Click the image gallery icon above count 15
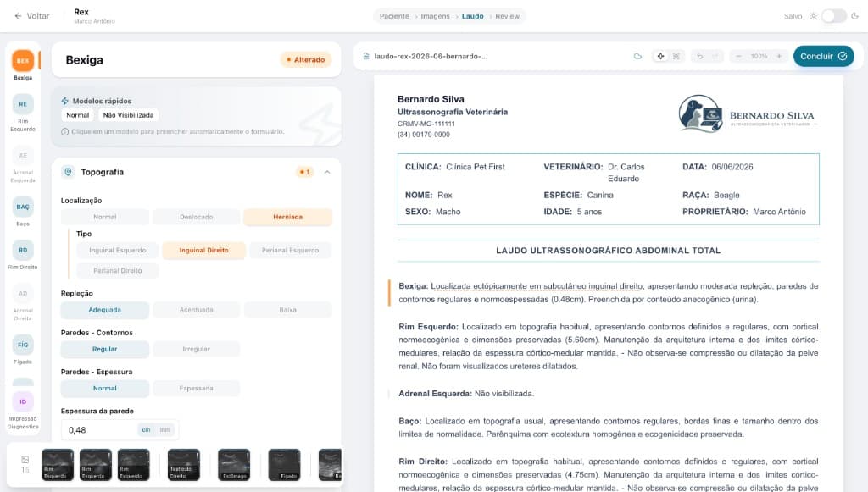Viewport: 868px width, 492px height. coord(25,459)
